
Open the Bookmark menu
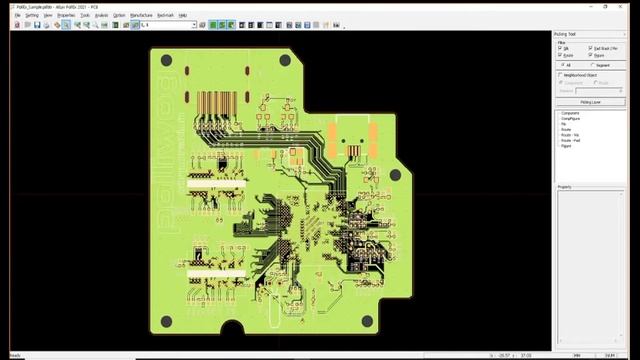point(165,15)
